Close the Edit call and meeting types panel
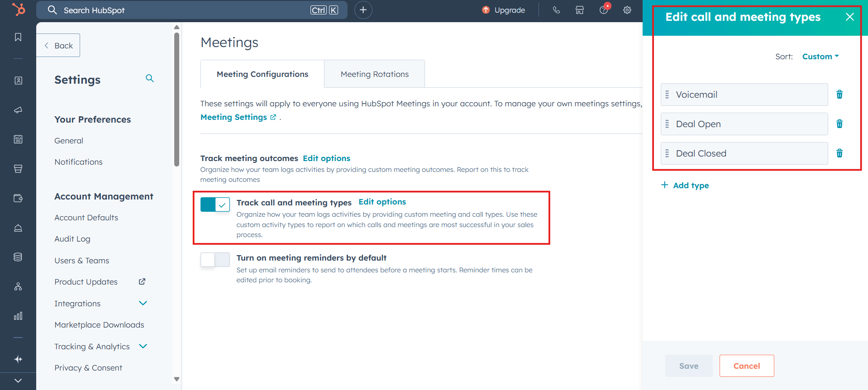Image resolution: width=868 pixels, height=390 pixels. [850, 17]
